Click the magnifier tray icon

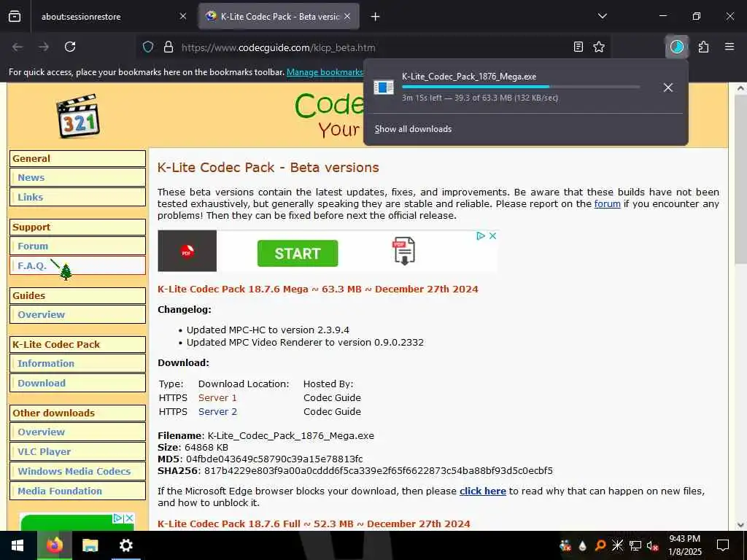pyautogui.click(x=600, y=545)
